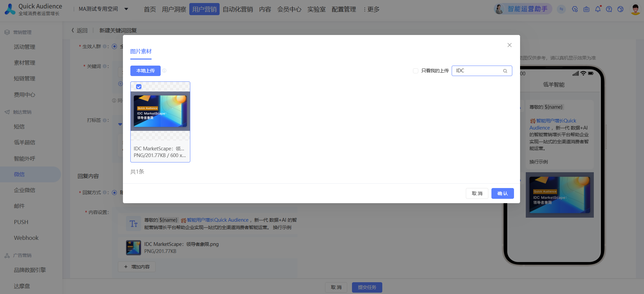Click 取消 at the page bottom
The image size is (644, 294).
pyautogui.click(x=336, y=287)
